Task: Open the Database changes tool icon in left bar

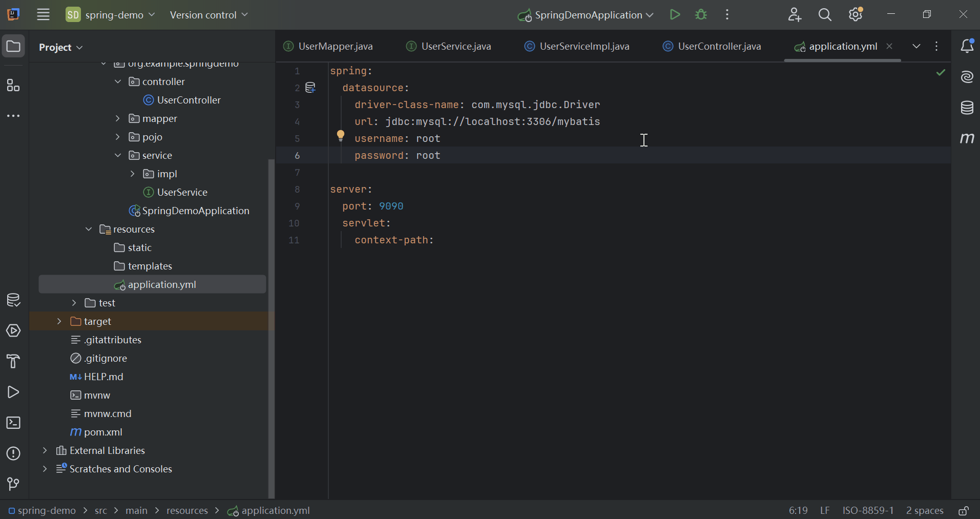Action: point(13,300)
